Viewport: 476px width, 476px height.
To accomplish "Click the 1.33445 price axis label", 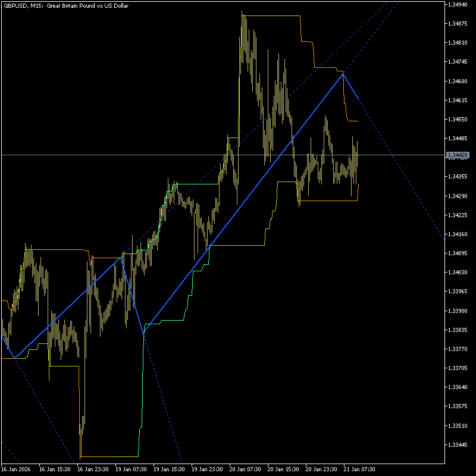I will tap(459, 444).
